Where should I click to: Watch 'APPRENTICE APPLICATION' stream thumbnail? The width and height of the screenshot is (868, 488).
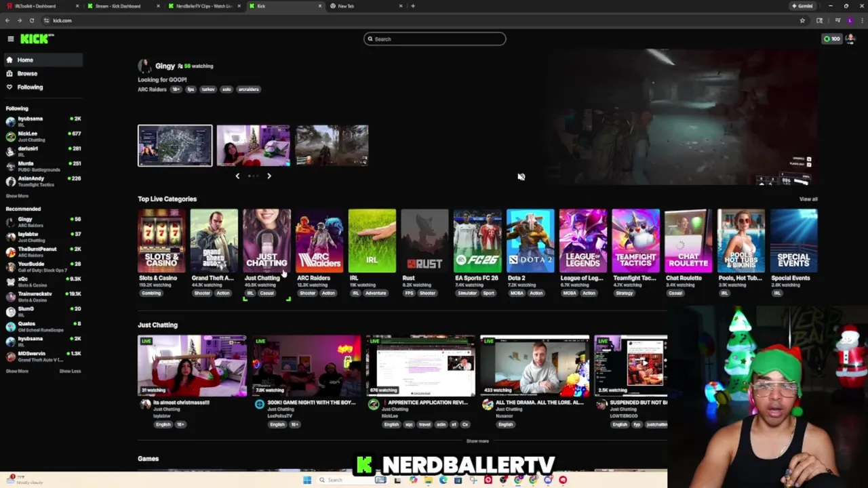(x=420, y=366)
